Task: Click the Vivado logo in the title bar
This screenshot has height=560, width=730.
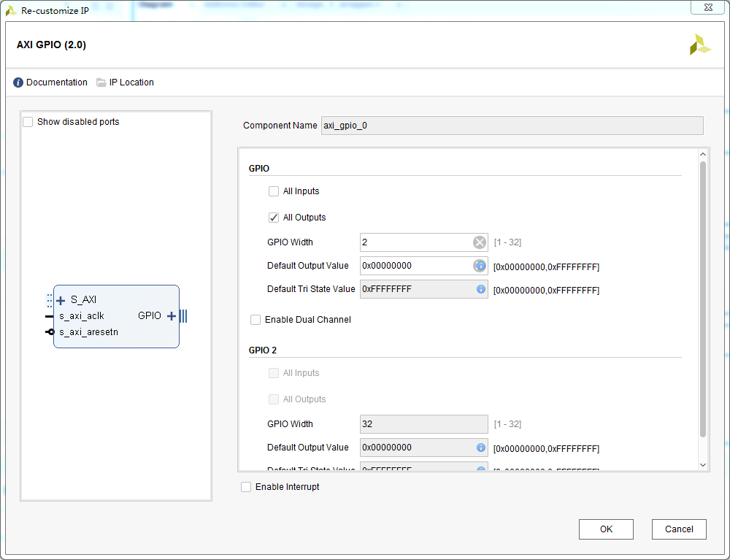Action: (11, 10)
